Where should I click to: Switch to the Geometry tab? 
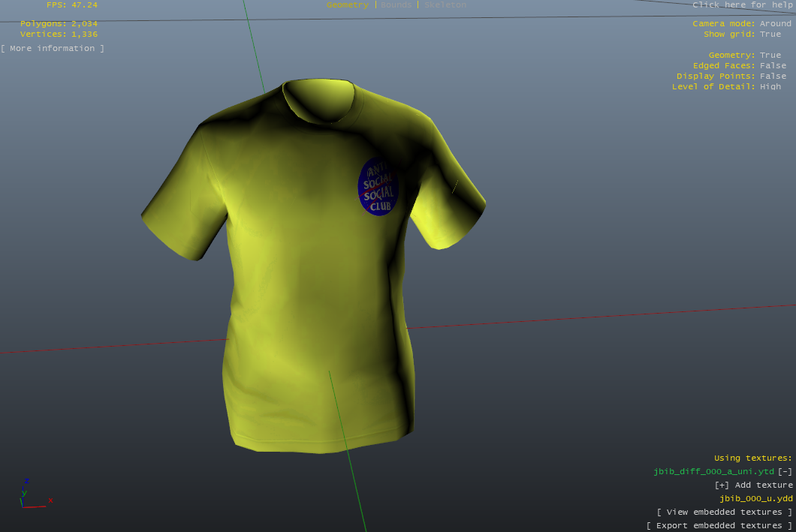coord(347,5)
